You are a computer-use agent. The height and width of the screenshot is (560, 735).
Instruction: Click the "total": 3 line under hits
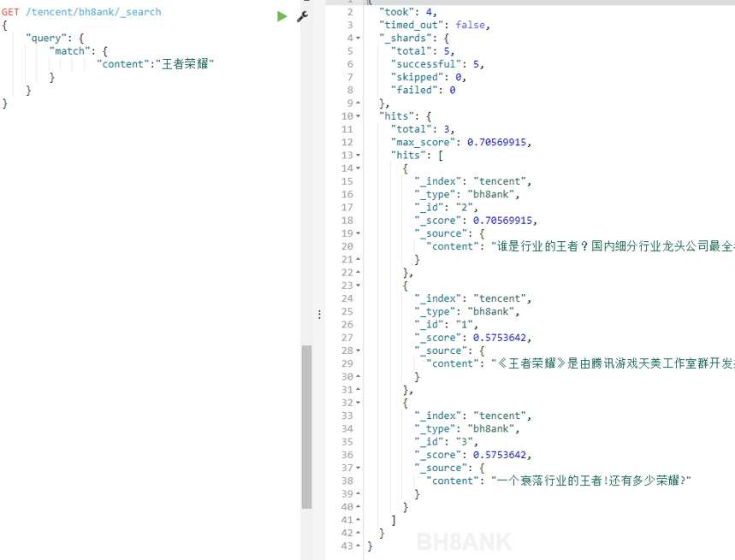click(423, 129)
